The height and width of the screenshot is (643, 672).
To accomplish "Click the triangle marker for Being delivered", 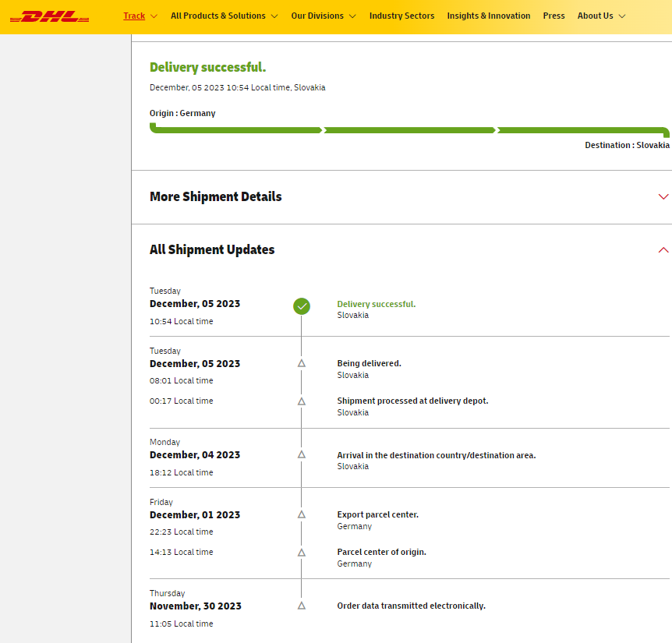I will coord(302,363).
